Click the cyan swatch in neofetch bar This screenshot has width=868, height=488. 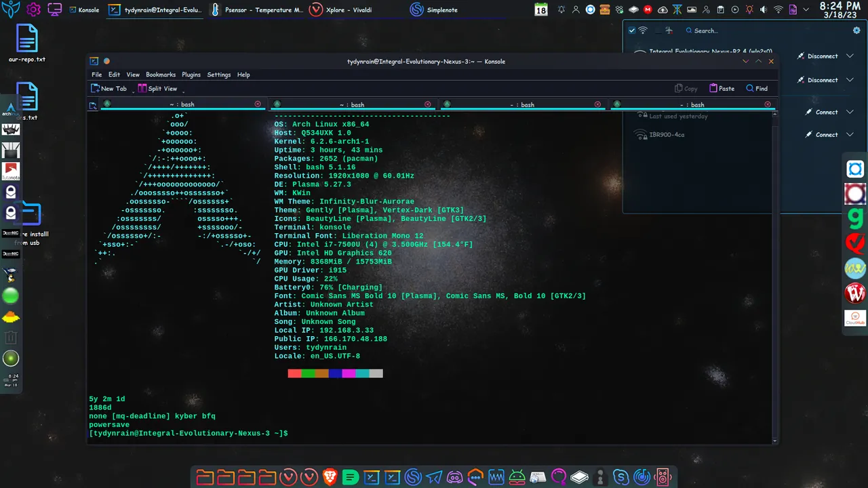[362, 373]
